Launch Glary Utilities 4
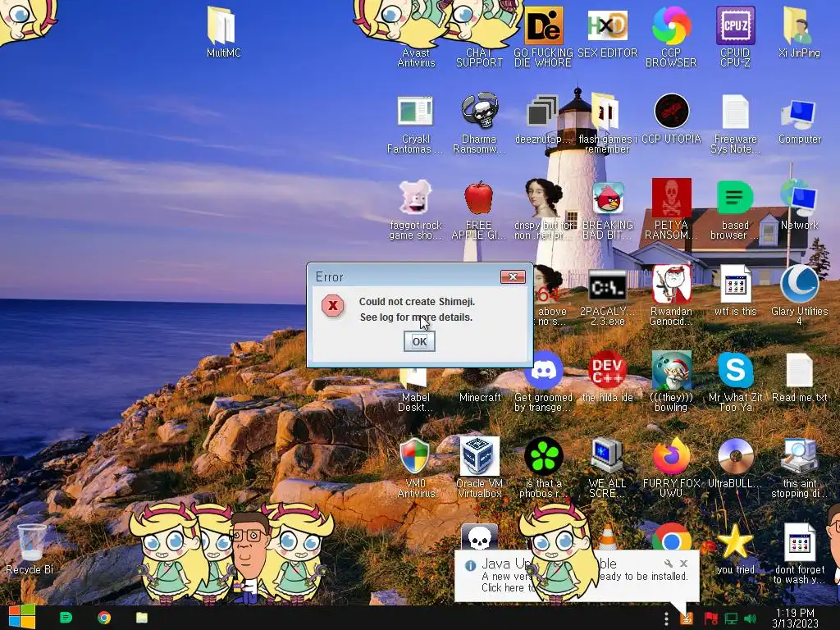The height and width of the screenshot is (630, 840). [799, 295]
